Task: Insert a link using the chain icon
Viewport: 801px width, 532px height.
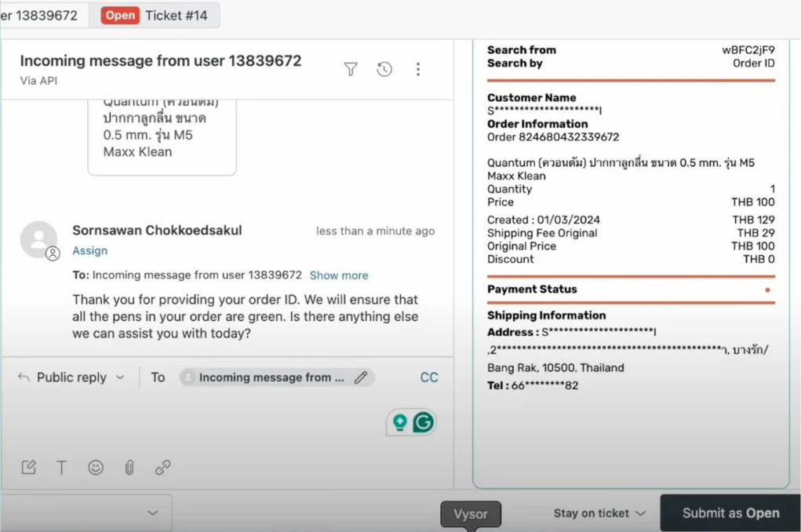Action: coord(163,468)
